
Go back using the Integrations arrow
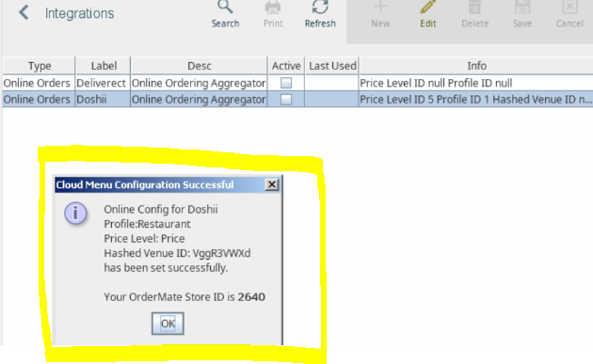tap(24, 12)
